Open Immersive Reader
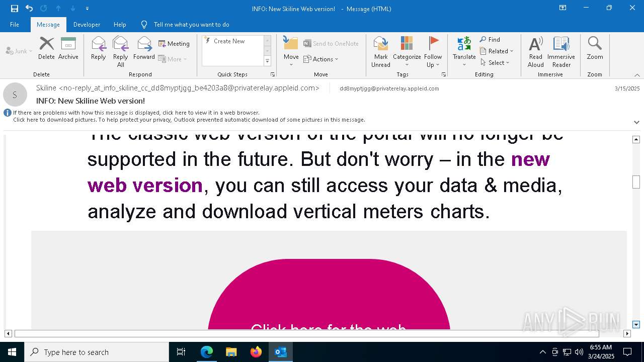This screenshot has height=362, width=644. tap(561, 52)
